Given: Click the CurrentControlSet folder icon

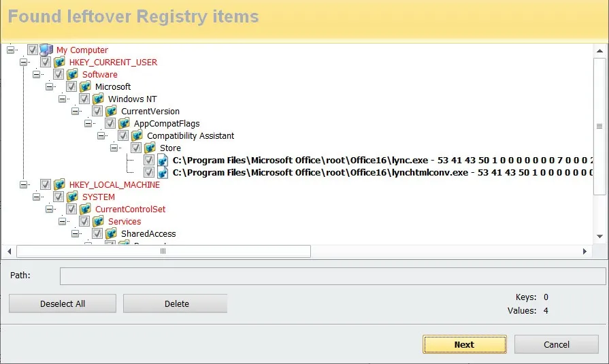Looking at the screenshot, I should click(x=85, y=209).
